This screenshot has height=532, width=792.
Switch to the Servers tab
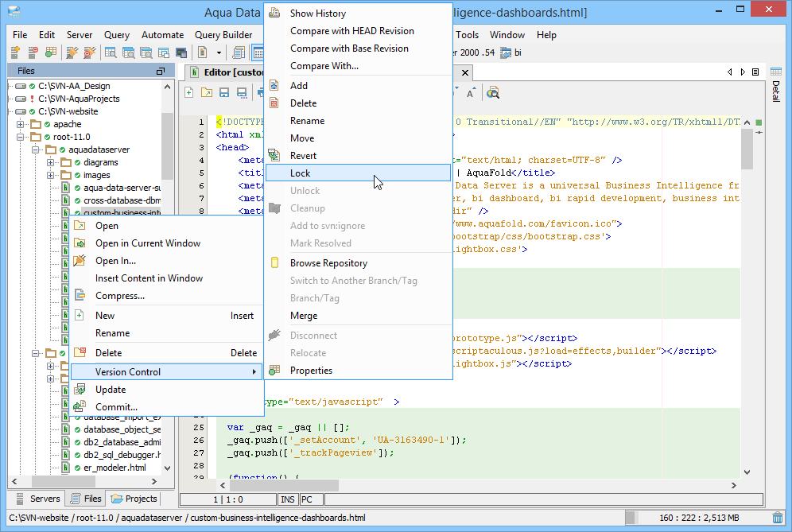point(38,499)
